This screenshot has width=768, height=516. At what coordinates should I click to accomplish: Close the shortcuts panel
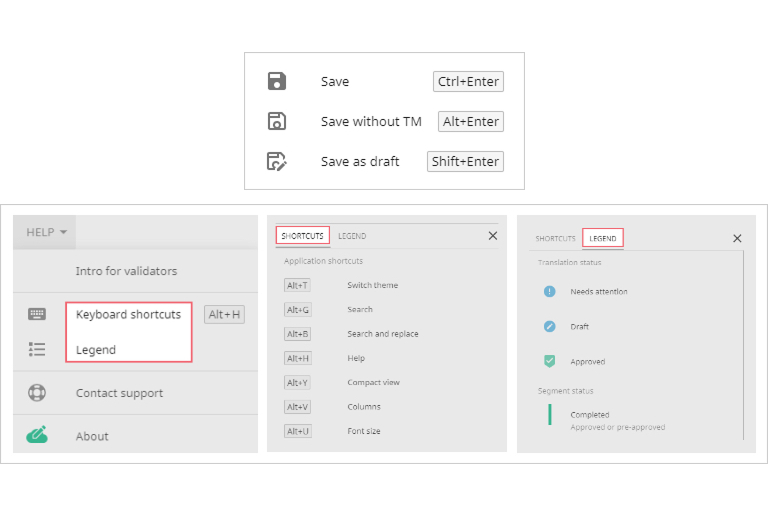point(492,236)
